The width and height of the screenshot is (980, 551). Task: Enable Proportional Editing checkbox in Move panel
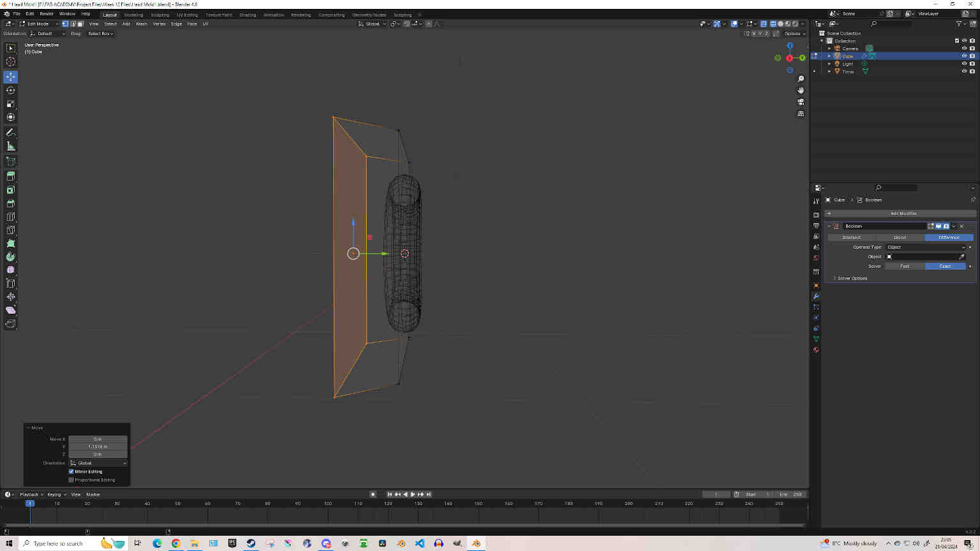(71, 480)
